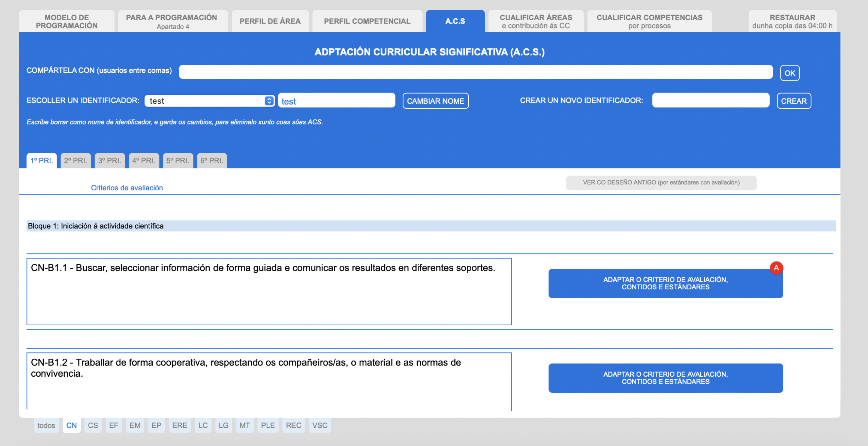The image size is (868, 446).
Task: Select the 4º PRI. grade tab
Action: pos(143,161)
